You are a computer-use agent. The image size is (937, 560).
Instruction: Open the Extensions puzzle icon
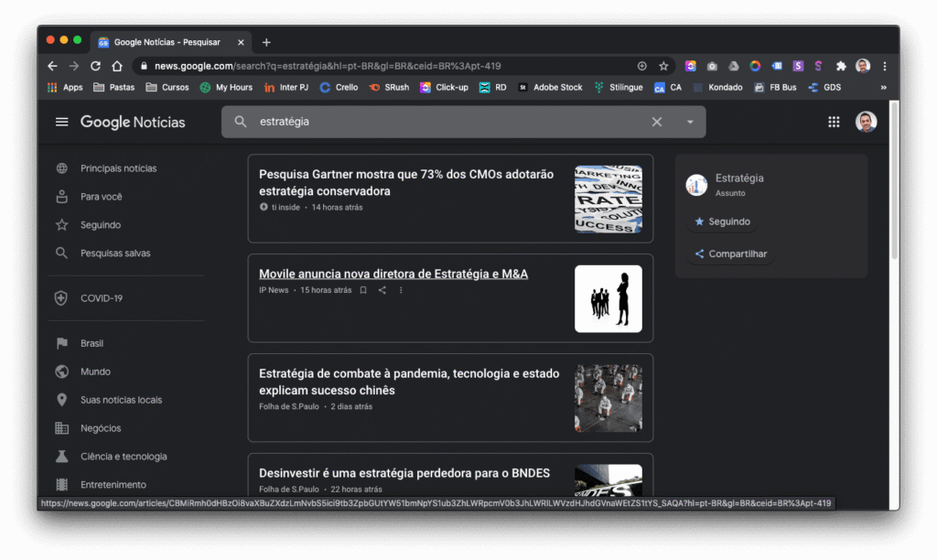pyautogui.click(x=841, y=66)
